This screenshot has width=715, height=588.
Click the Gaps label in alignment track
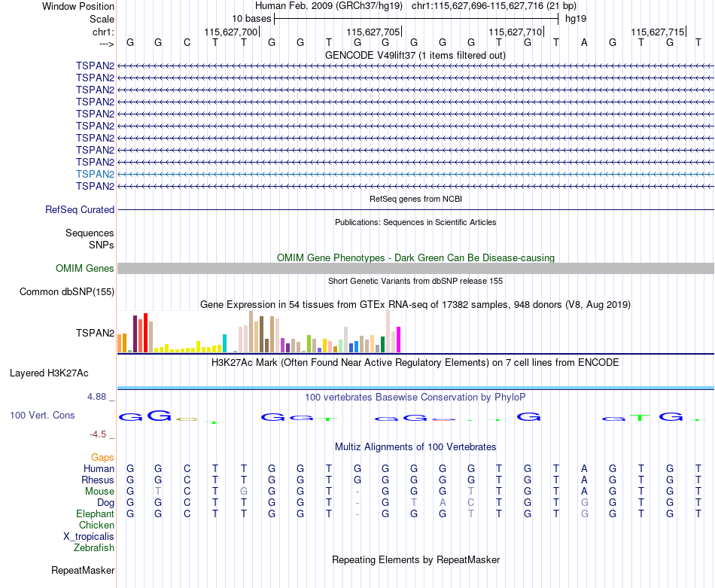102,457
